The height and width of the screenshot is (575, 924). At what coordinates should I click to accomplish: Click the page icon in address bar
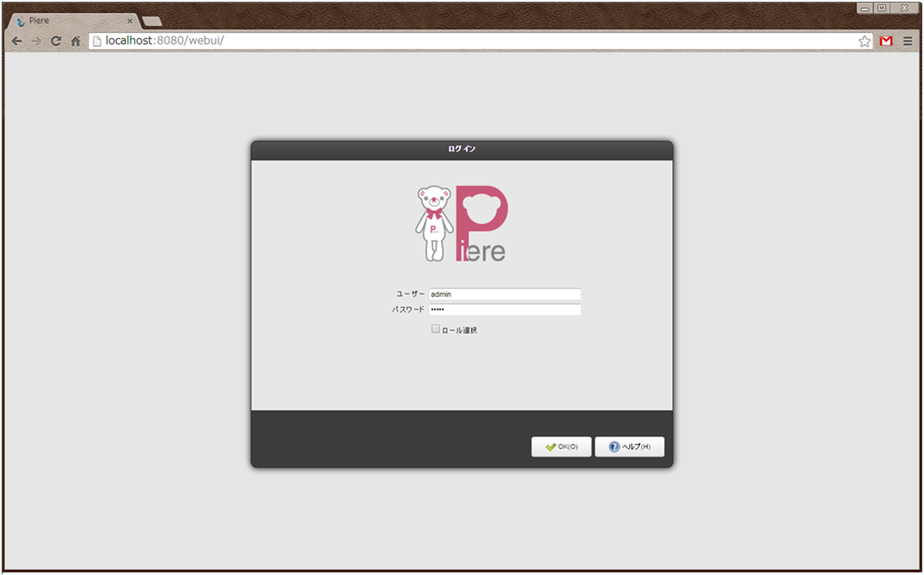(x=97, y=41)
